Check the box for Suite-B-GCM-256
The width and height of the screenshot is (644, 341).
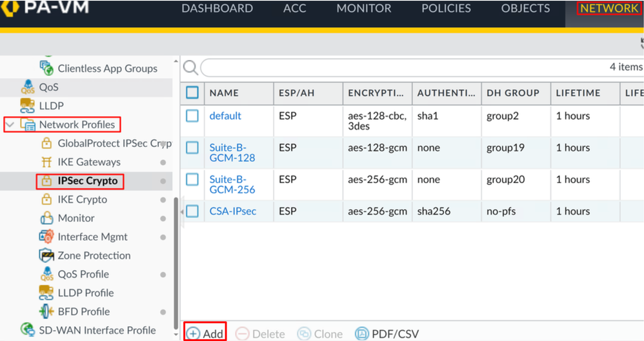pos(192,179)
